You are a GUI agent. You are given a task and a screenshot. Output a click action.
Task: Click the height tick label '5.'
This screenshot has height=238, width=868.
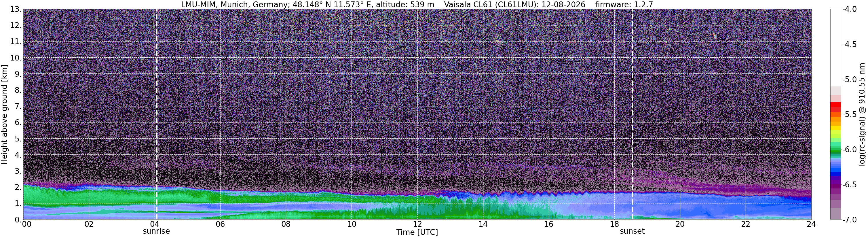(x=18, y=139)
